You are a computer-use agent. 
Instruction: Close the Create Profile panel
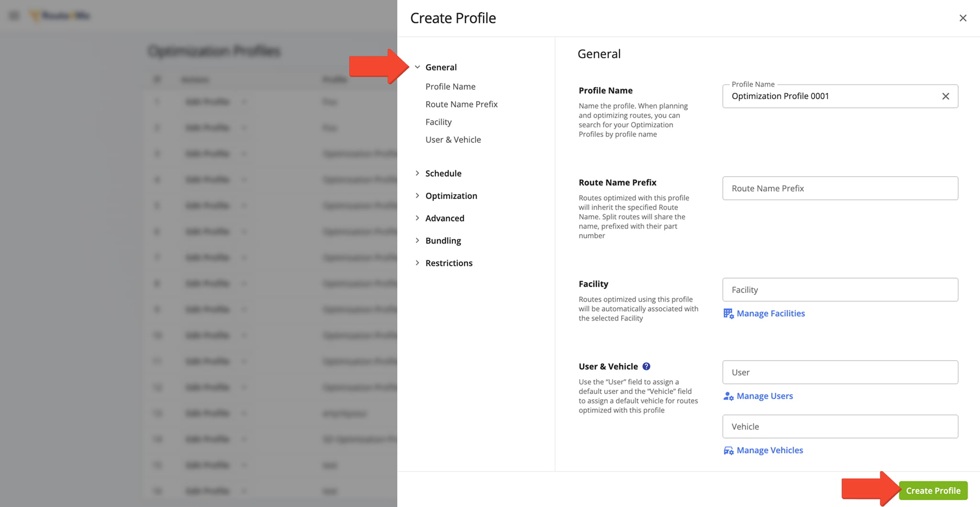[963, 18]
